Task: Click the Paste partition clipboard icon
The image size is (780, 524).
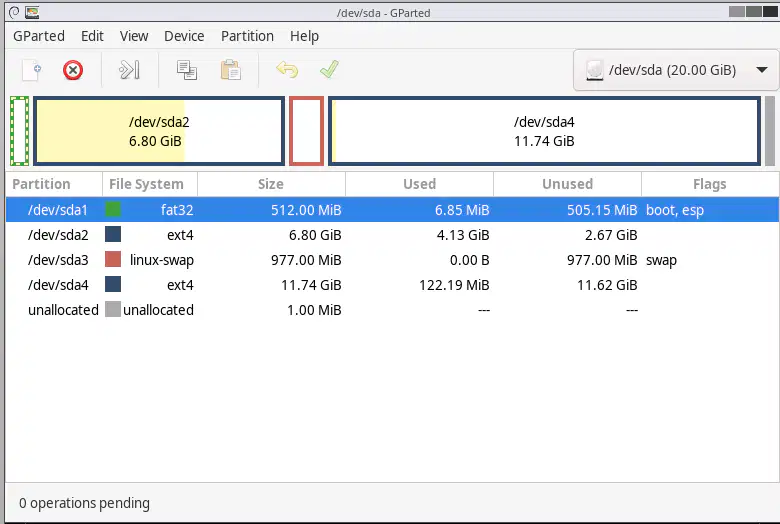Action: point(230,70)
